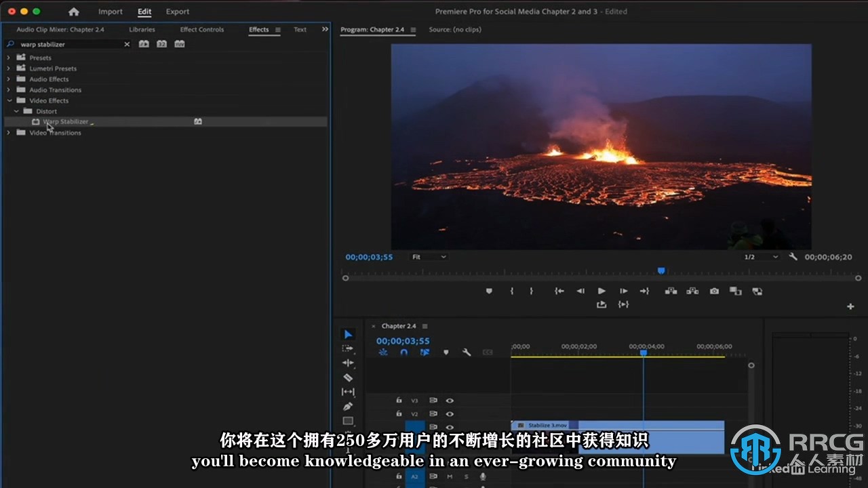Toggle V3 sync lock
The width and height of the screenshot is (868, 488).
433,401
